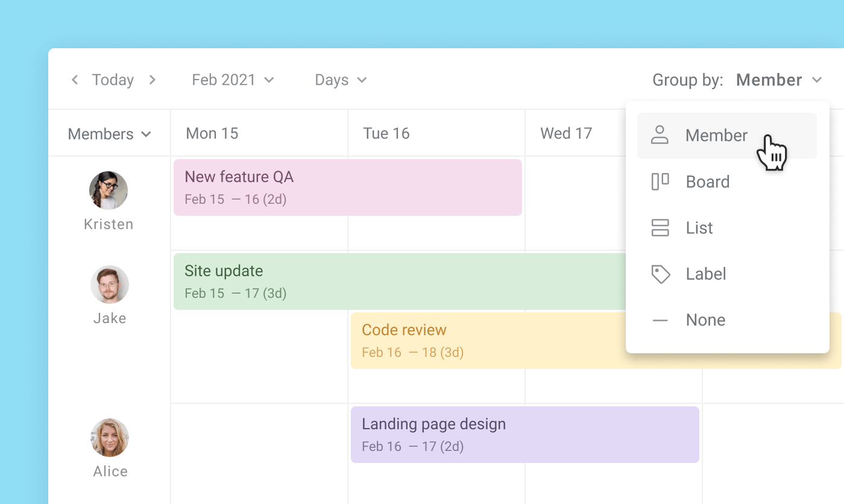Open the Members column header dropdown
844x504 pixels.
[109, 134]
